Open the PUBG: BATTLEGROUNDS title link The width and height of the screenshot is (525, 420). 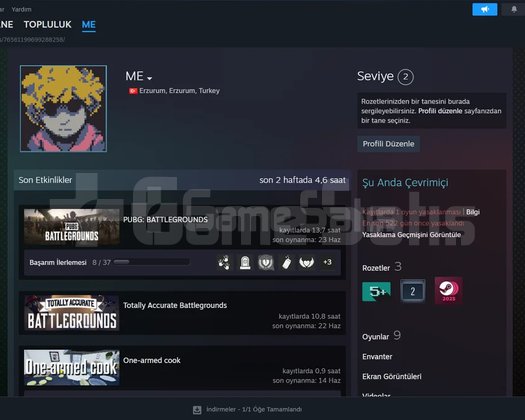pos(165,220)
